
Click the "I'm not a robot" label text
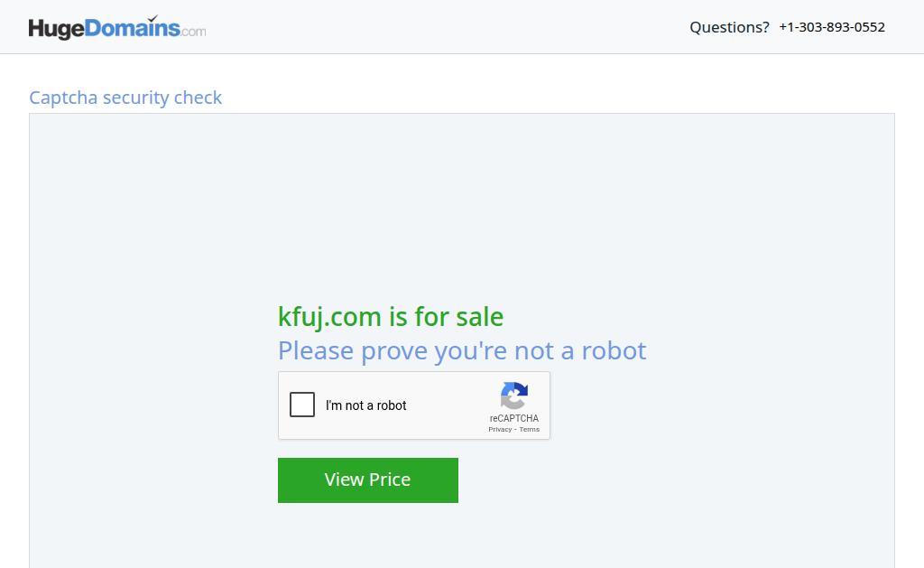[x=366, y=405]
